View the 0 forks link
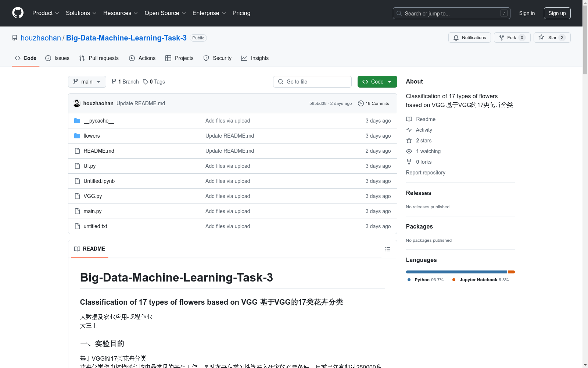The height and width of the screenshot is (368, 588). [x=419, y=162]
